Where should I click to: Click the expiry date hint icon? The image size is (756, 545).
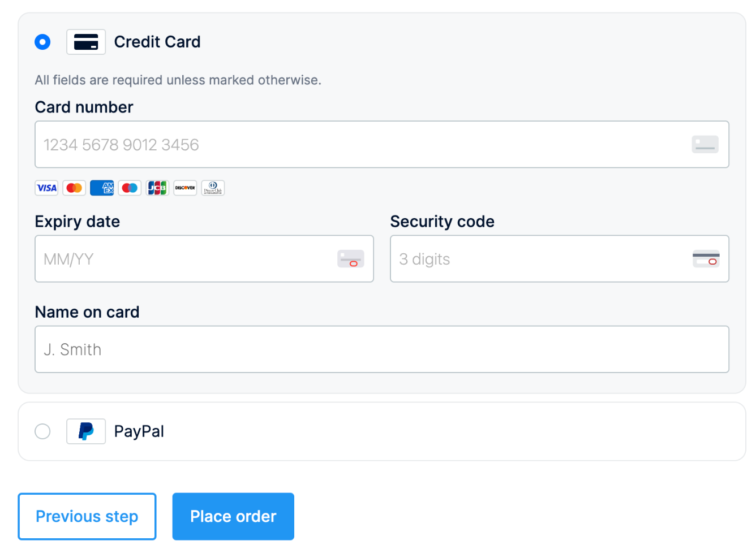pyautogui.click(x=351, y=259)
